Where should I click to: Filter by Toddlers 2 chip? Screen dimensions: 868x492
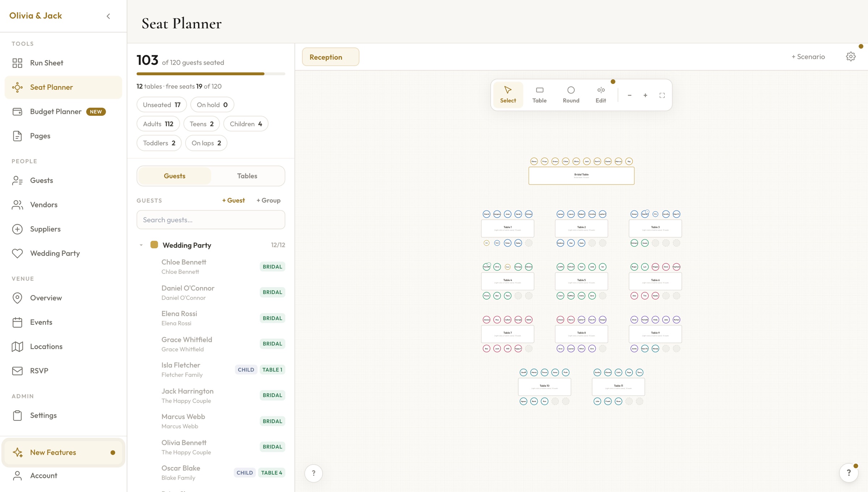pyautogui.click(x=159, y=143)
